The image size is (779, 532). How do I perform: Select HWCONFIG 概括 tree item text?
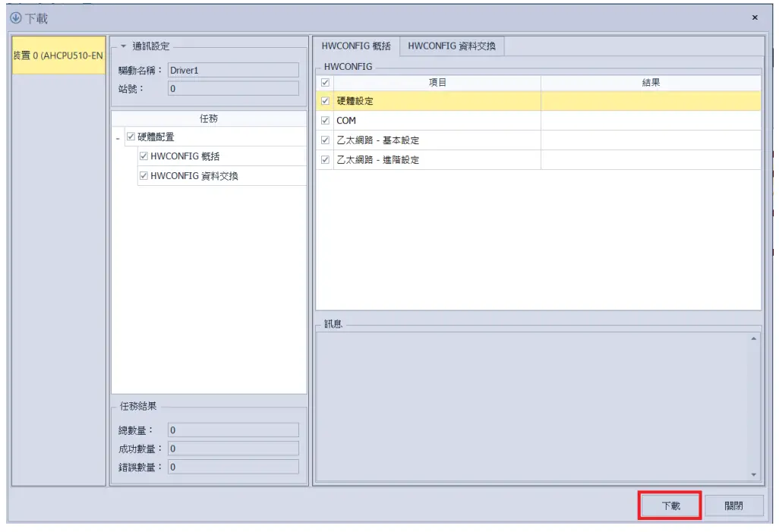pos(184,156)
